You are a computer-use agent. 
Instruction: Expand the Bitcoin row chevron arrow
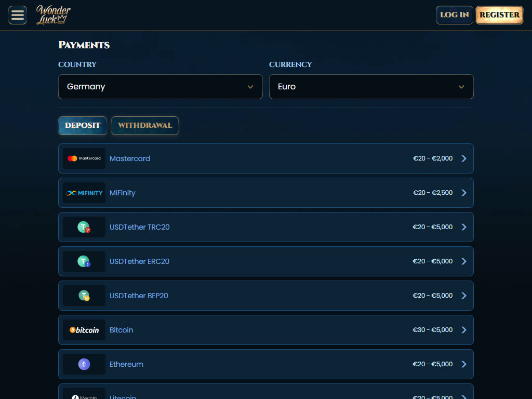click(464, 330)
